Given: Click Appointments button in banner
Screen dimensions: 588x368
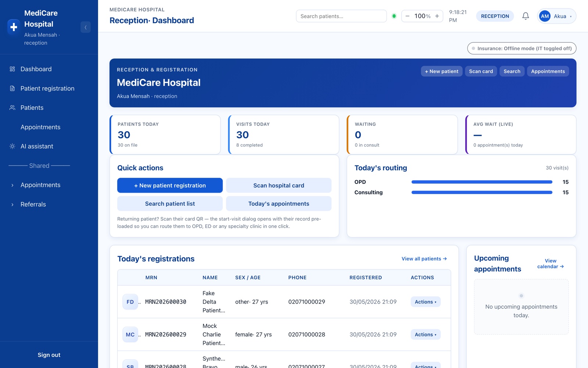Looking at the screenshot, I should tap(548, 71).
